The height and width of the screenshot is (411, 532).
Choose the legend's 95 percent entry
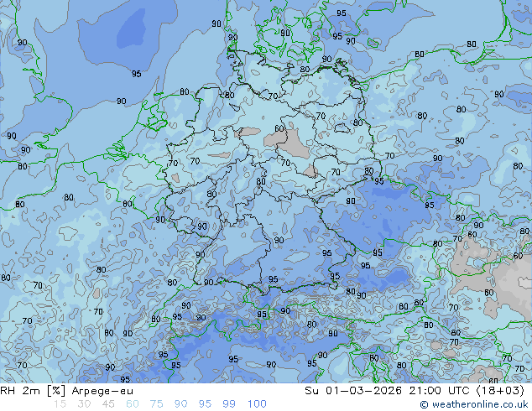(x=205, y=404)
